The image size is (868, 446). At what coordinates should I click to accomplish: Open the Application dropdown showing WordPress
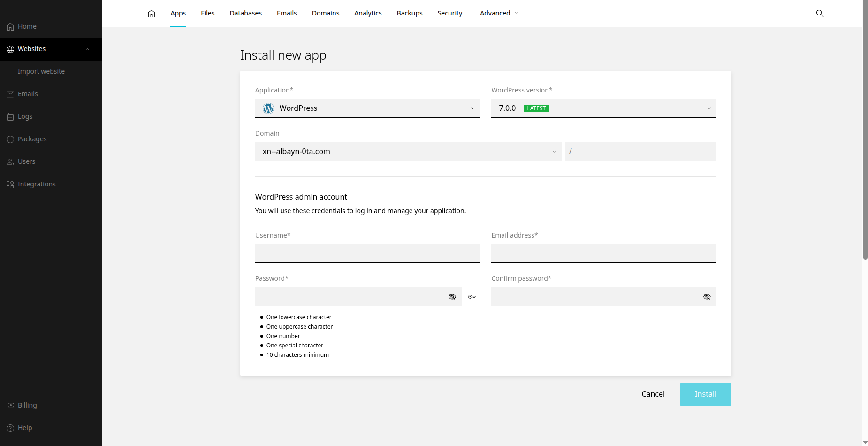[x=367, y=108]
